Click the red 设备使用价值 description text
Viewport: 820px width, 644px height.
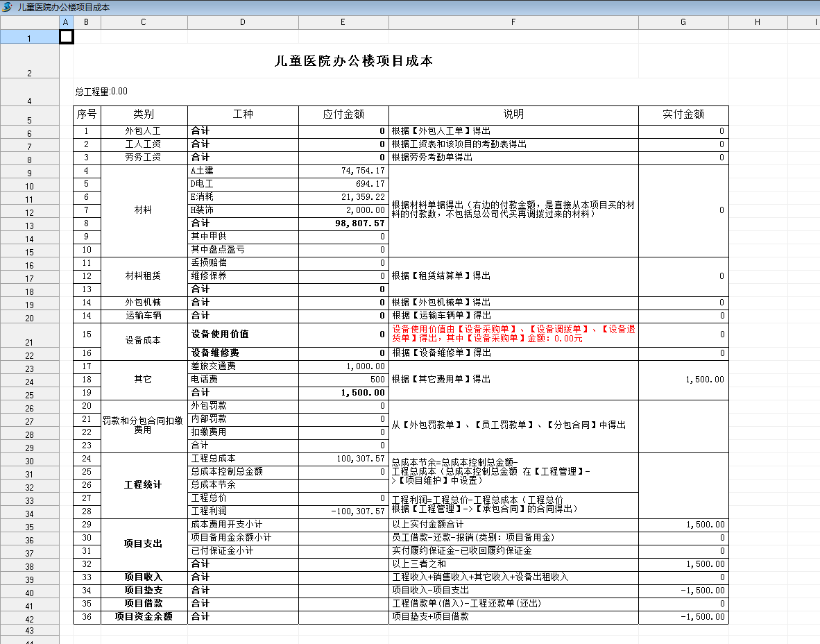point(513,334)
